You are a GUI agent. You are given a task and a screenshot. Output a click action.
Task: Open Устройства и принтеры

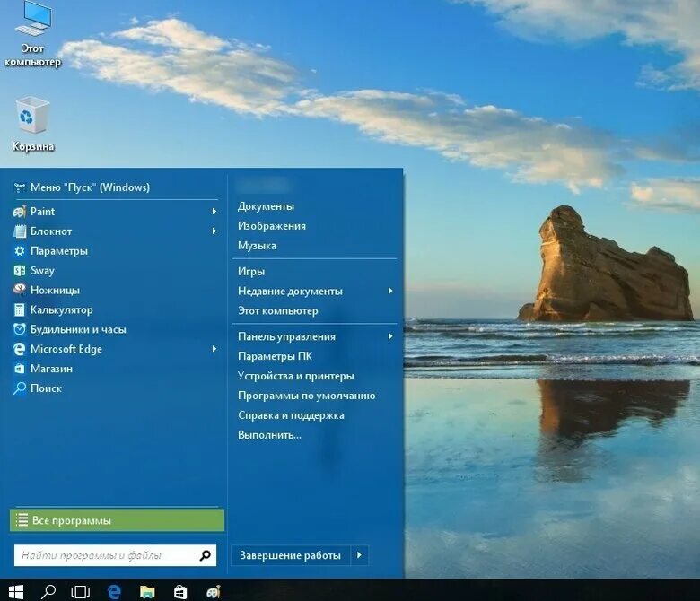295,376
